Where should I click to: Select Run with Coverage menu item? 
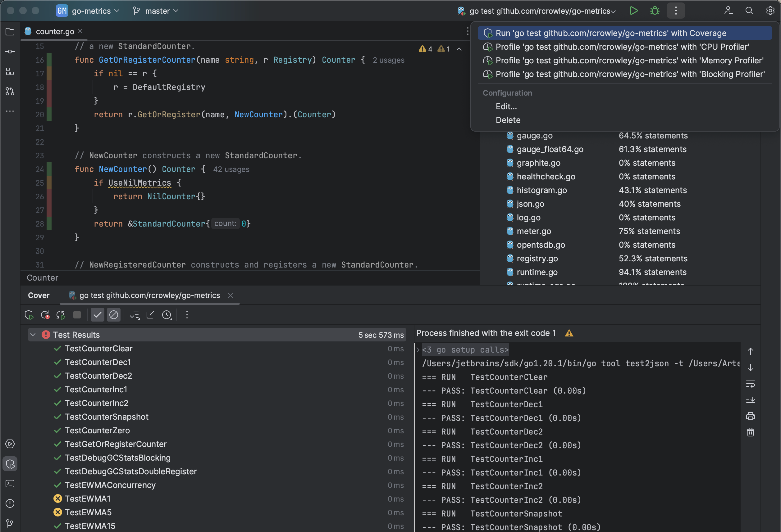tap(611, 33)
